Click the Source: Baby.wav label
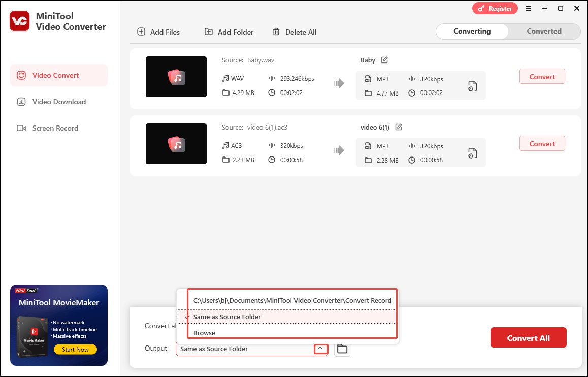Screen dimensions: 588x377 pos(248,60)
